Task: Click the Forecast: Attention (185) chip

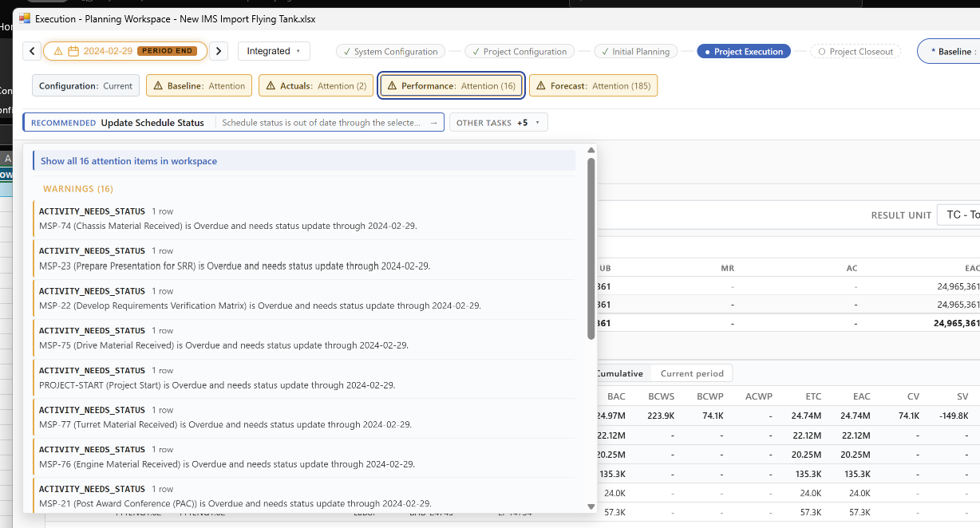Action: click(593, 85)
